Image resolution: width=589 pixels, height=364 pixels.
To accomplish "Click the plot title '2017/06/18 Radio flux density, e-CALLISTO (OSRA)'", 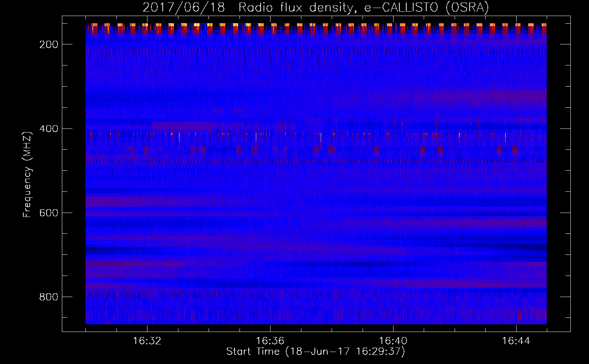I will [316, 7].
